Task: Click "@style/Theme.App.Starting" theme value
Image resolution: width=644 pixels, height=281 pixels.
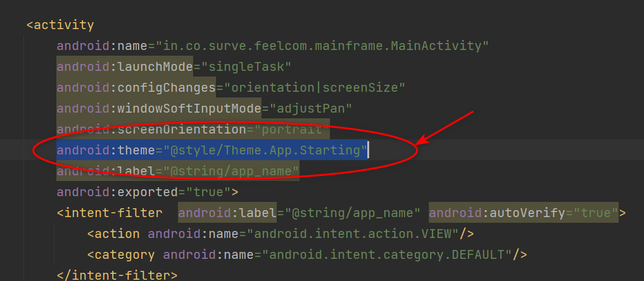Action: click(x=265, y=151)
